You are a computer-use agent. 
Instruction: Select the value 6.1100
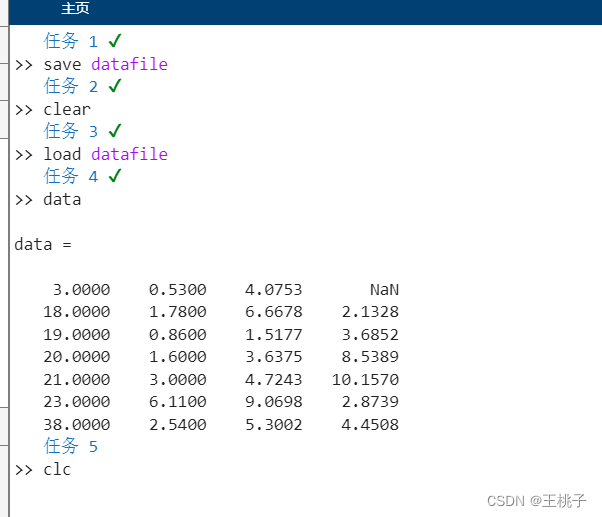[178, 401]
